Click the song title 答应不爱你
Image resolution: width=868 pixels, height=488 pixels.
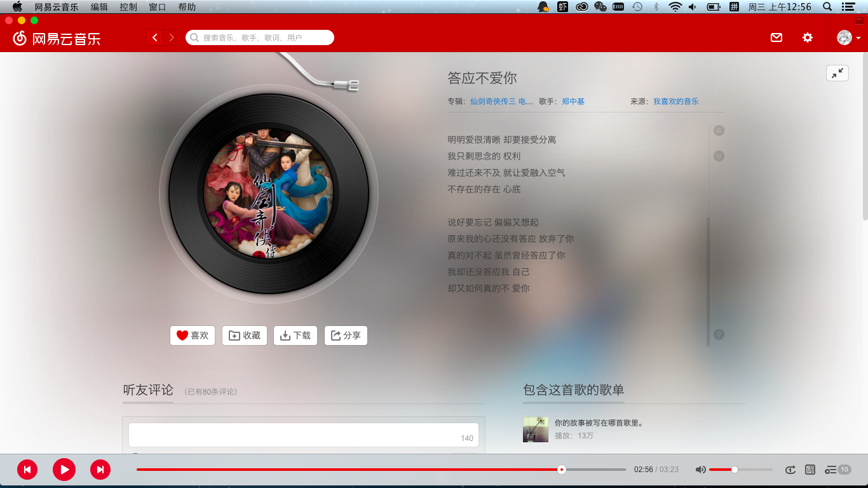pos(482,78)
